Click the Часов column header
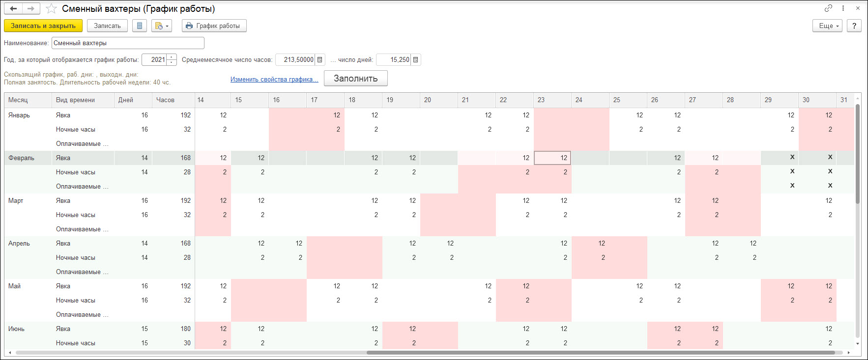 point(174,100)
